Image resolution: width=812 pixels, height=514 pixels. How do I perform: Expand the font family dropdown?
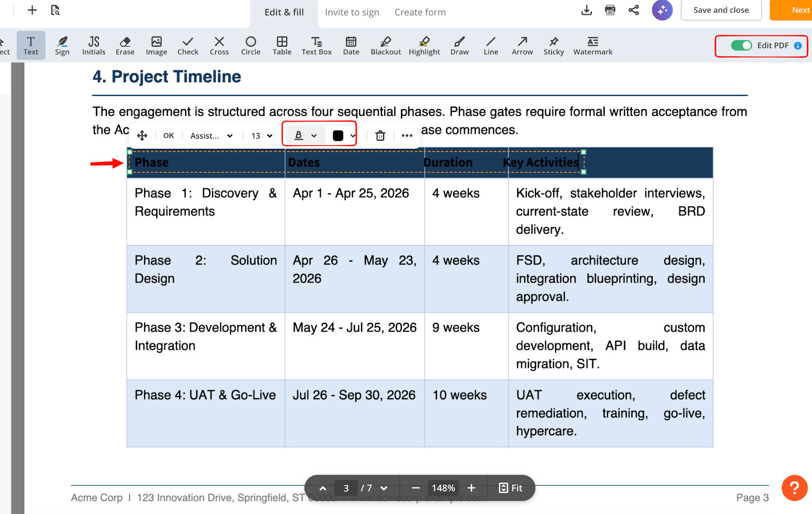(x=212, y=136)
